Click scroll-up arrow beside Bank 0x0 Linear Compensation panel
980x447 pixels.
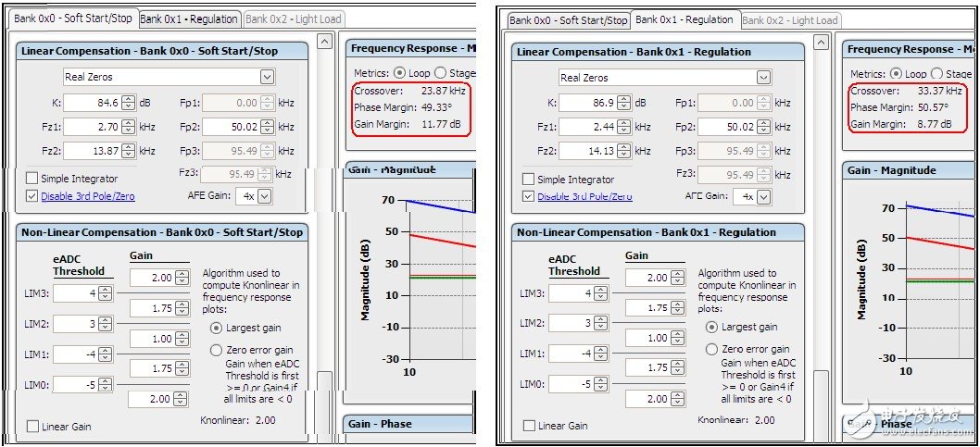(324, 41)
